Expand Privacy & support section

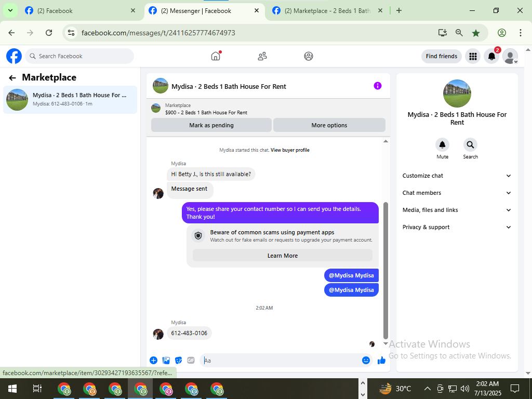click(x=457, y=227)
